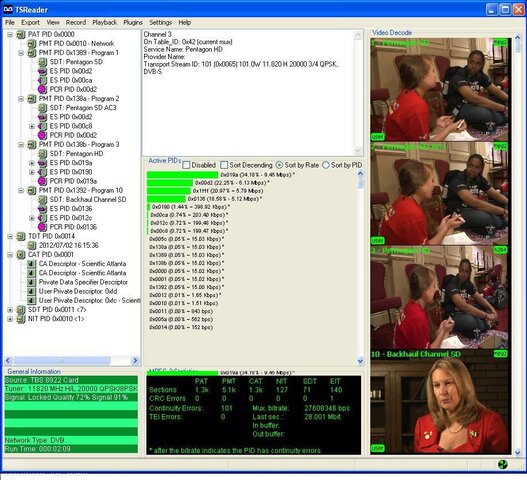This screenshot has height=480, width=527.
Task: Select the Backhaul Channel SD video thumbnail
Action: tap(440, 402)
